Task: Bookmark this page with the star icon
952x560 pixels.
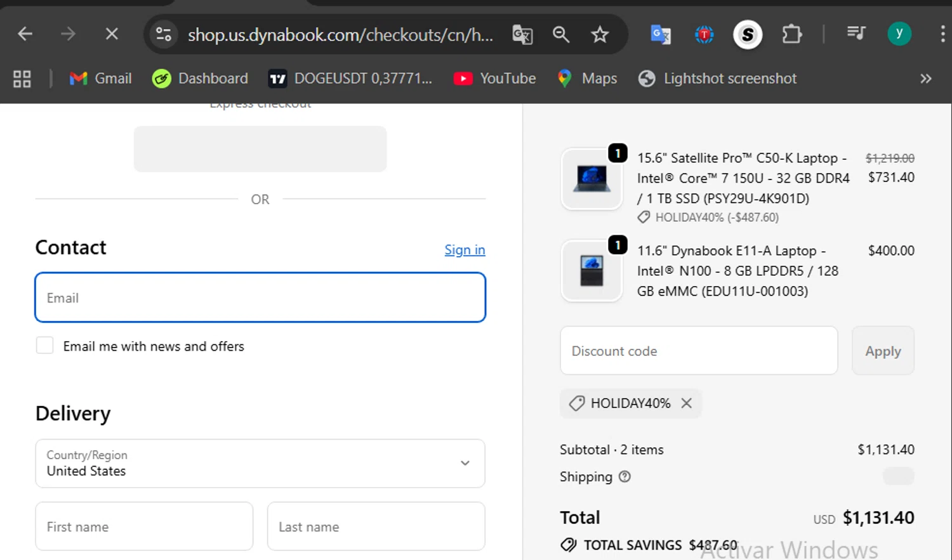Action: pos(600,34)
